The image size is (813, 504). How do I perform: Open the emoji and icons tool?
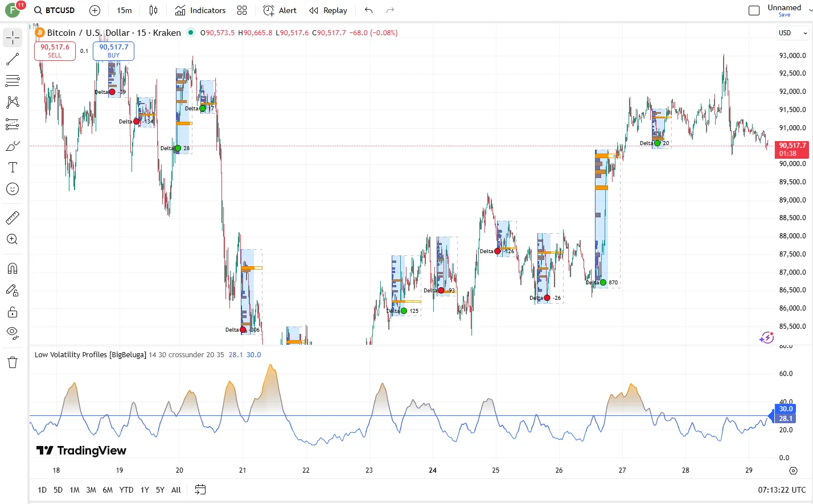(13, 189)
